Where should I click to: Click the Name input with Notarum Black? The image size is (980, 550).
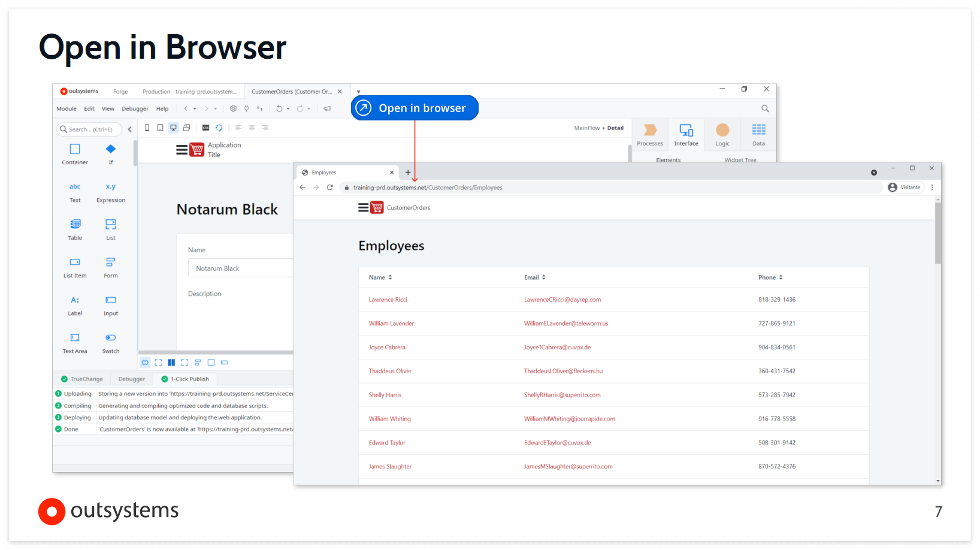point(241,268)
